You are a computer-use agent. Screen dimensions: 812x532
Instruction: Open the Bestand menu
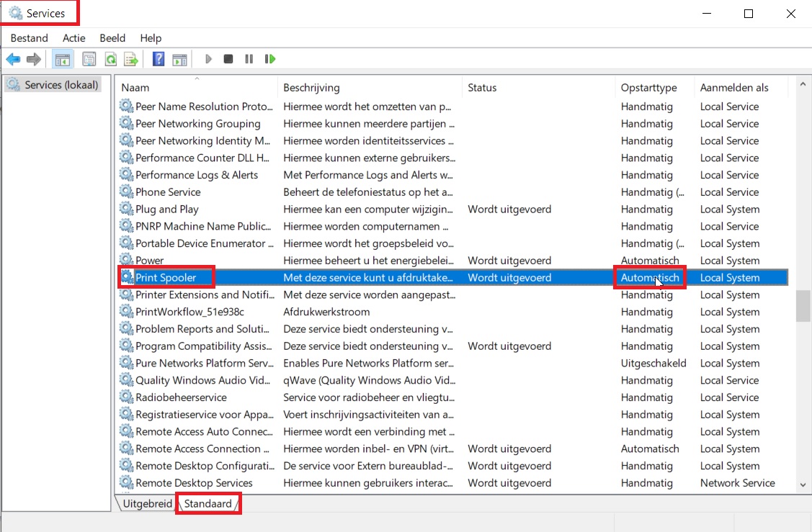tap(29, 38)
